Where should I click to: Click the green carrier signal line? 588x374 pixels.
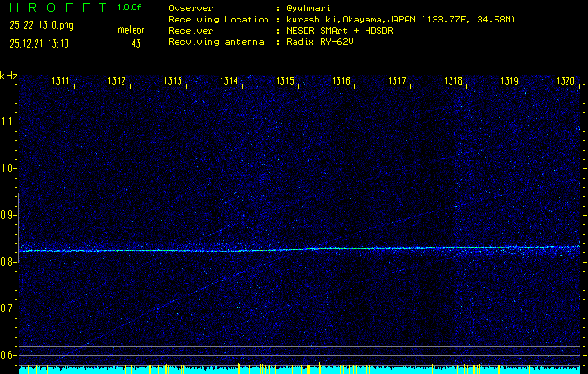pos(299,249)
